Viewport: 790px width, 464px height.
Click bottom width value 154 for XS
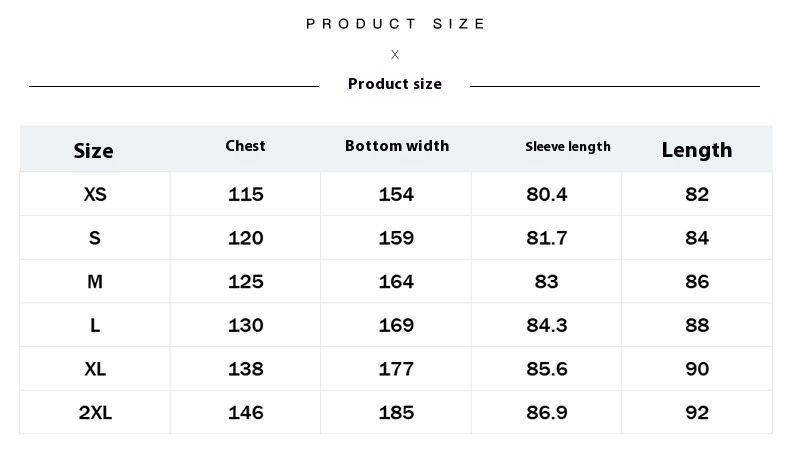[396, 194]
